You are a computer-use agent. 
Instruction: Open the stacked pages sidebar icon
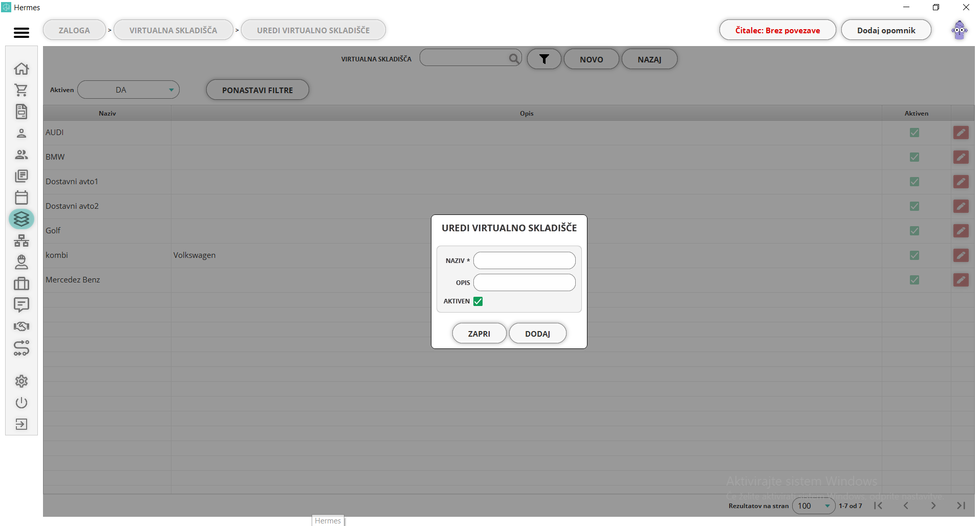click(21, 176)
